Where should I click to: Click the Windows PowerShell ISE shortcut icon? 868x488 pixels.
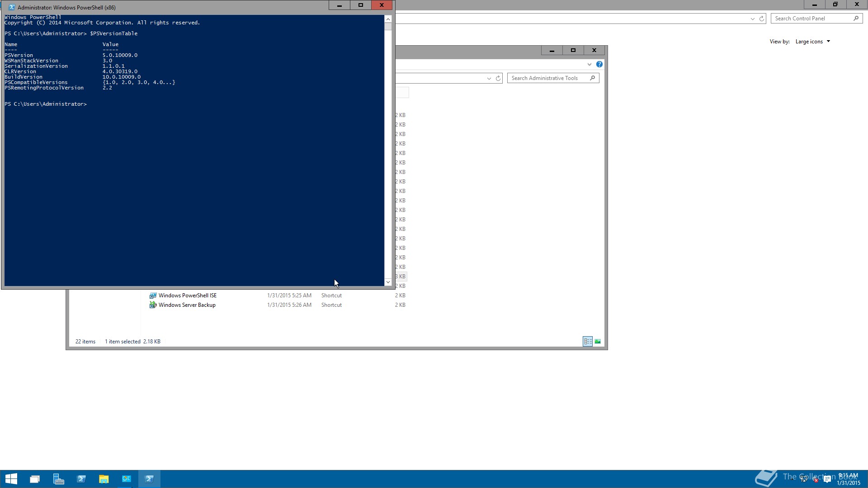click(153, 296)
